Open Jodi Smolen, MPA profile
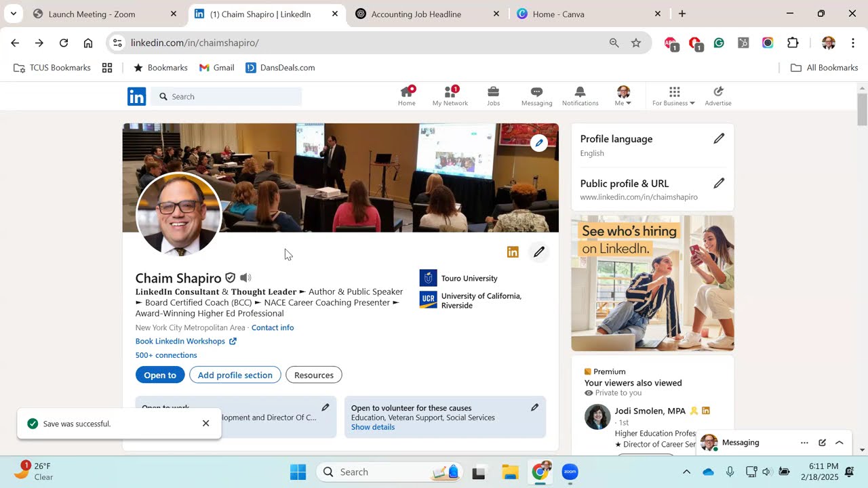The width and height of the screenshot is (868, 488). click(650, 411)
